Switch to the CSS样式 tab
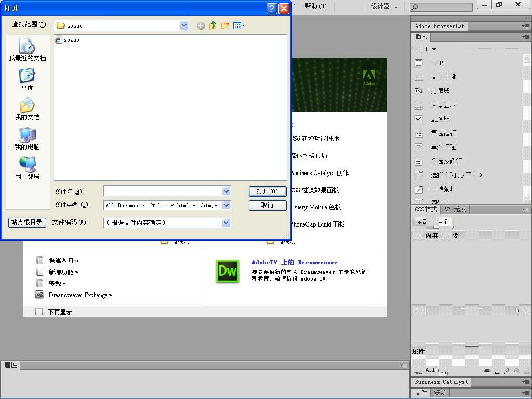 click(425, 210)
